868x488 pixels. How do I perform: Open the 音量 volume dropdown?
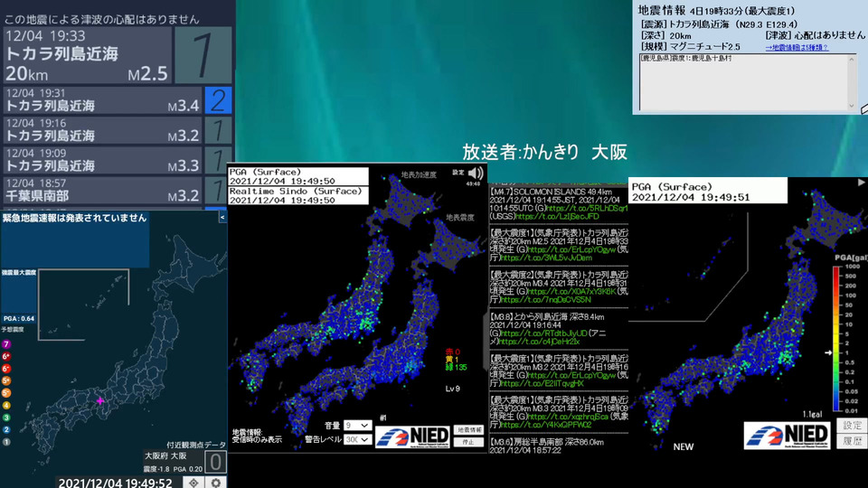coord(358,426)
